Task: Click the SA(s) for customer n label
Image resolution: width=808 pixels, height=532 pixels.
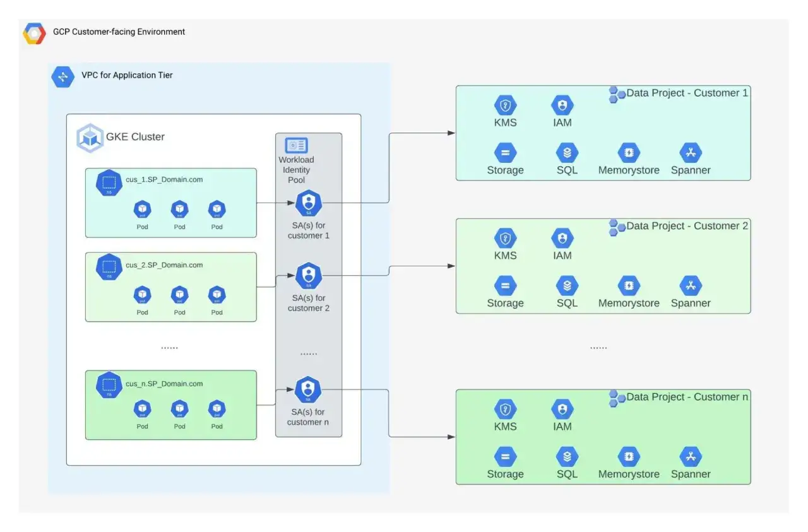Action: (x=308, y=417)
